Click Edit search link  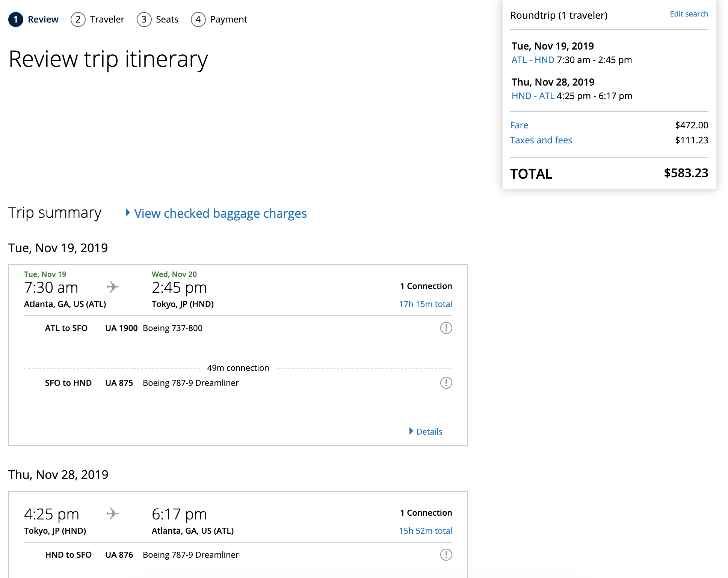(x=689, y=14)
